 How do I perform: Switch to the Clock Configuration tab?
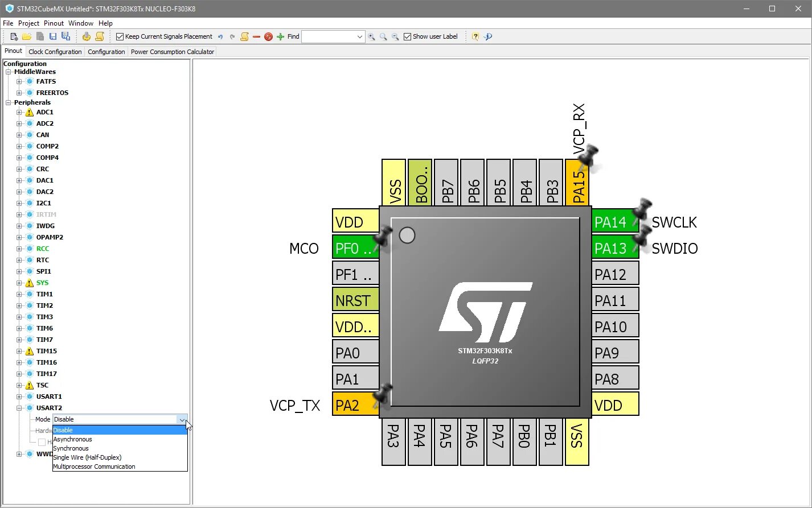pyautogui.click(x=55, y=52)
